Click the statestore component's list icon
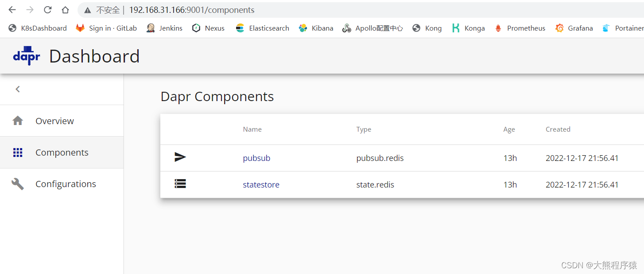The image size is (644, 274). click(180, 184)
